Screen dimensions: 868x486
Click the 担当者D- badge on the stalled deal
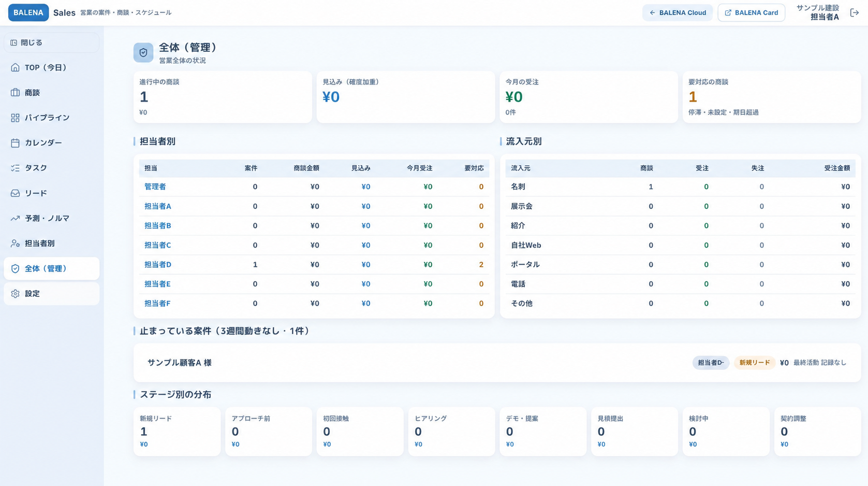click(x=711, y=363)
